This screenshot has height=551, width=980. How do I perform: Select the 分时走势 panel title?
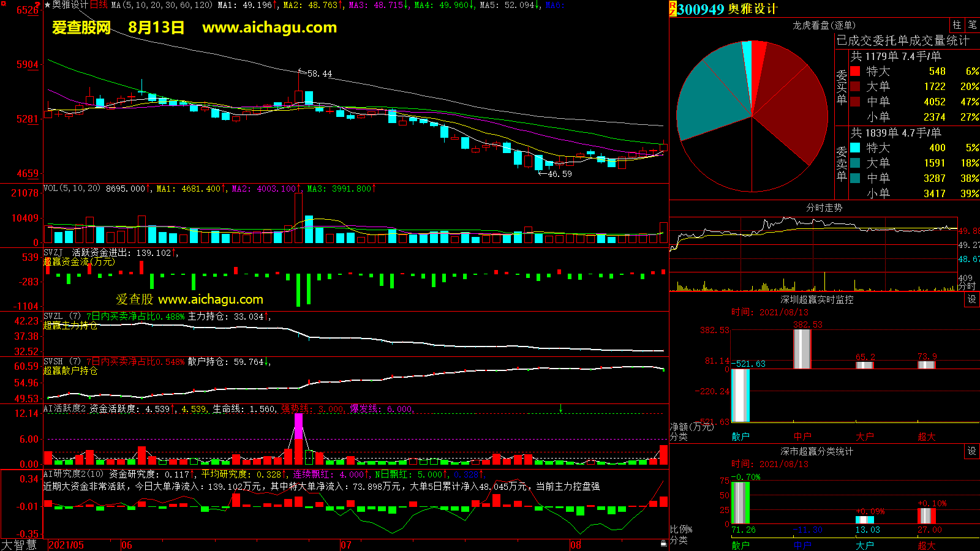824,208
